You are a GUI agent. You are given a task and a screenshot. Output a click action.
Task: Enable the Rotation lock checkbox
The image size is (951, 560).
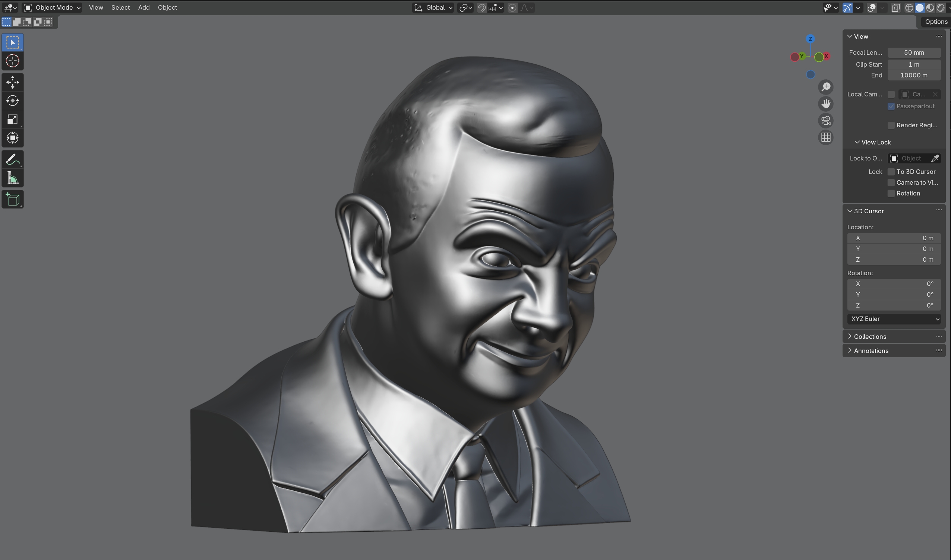point(891,194)
